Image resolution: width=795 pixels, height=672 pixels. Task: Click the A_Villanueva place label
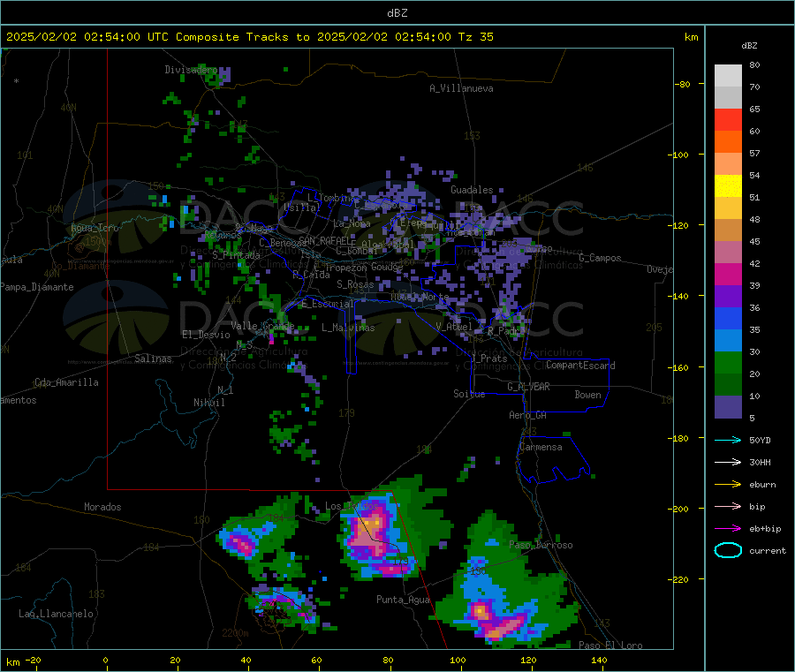point(461,88)
